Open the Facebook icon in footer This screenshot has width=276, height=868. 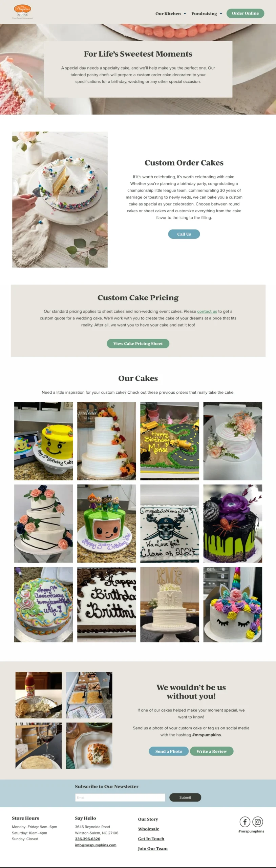[245, 822]
